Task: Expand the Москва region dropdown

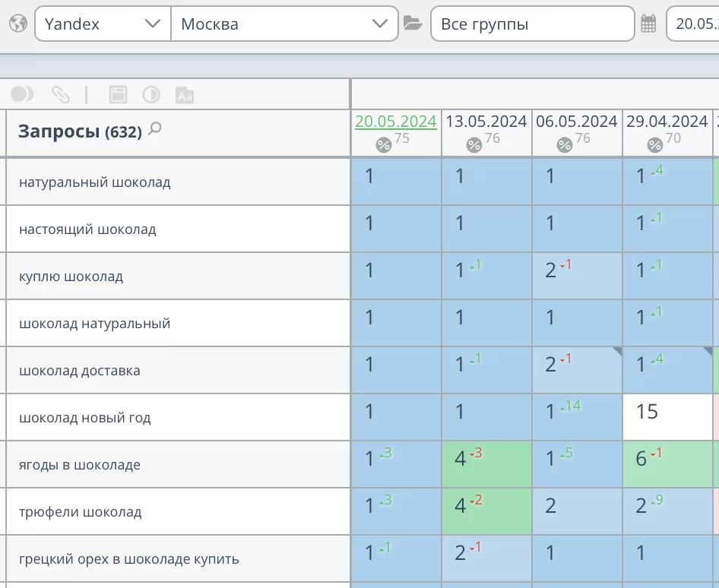Action: 284,24
